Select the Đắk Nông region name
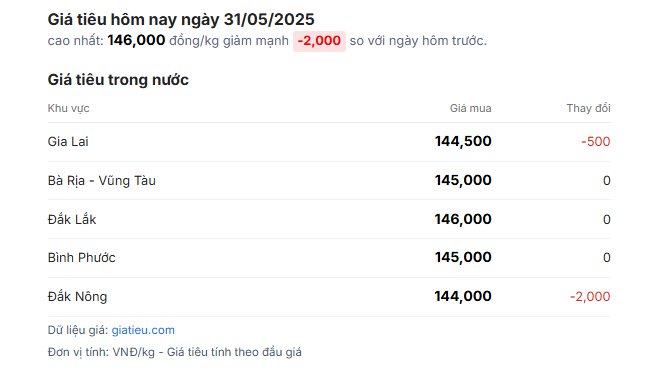 [x=77, y=296]
